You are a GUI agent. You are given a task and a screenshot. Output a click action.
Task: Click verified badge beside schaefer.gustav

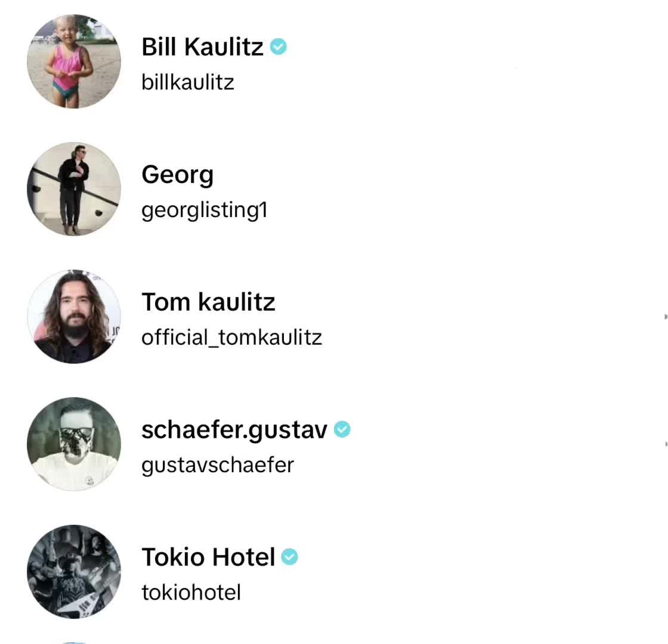tap(342, 429)
